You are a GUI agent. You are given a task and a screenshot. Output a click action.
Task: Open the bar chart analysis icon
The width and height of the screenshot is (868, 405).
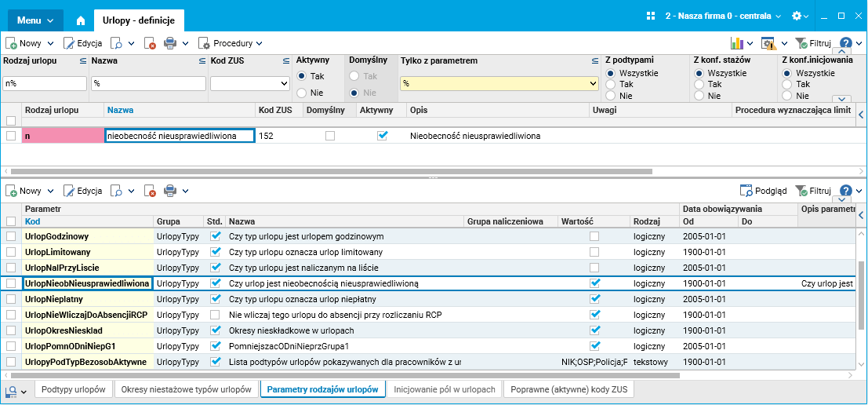[x=737, y=43]
